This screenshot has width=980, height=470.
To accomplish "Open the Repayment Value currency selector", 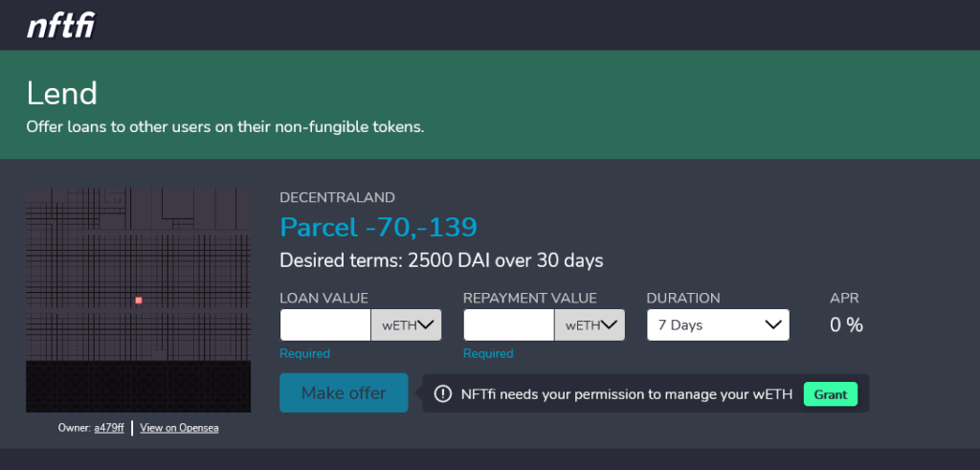I will coord(590,325).
